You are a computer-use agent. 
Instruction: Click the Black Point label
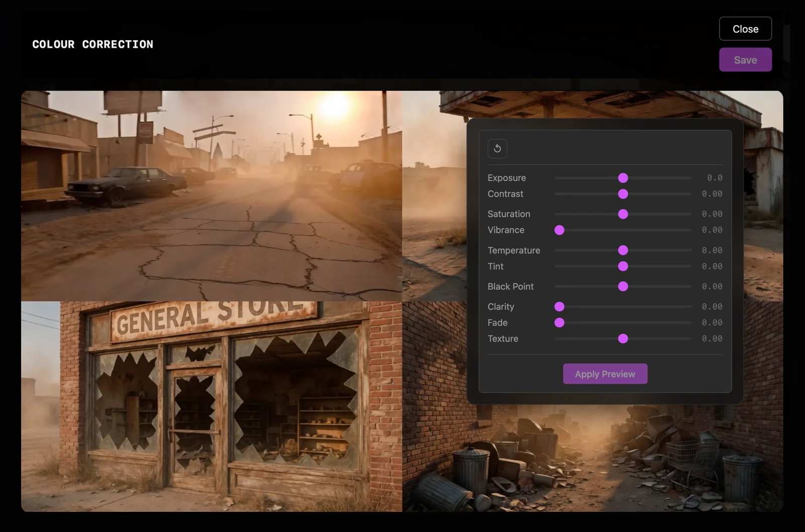(511, 287)
